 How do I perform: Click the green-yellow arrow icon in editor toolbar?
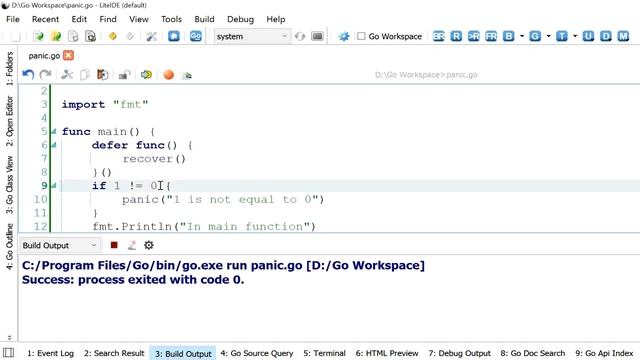tap(146, 75)
